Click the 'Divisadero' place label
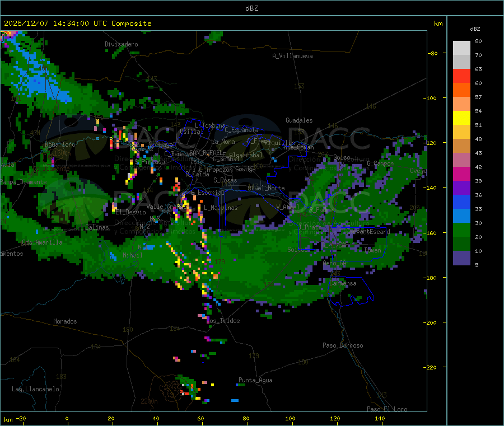The image size is (504, 426). pyautogui.click(x=121, y=44)
